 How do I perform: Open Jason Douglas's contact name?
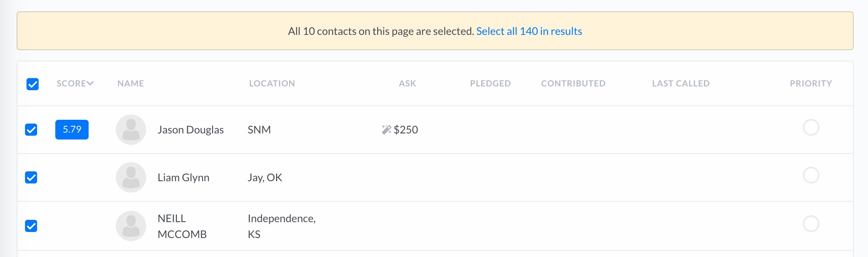190,130
